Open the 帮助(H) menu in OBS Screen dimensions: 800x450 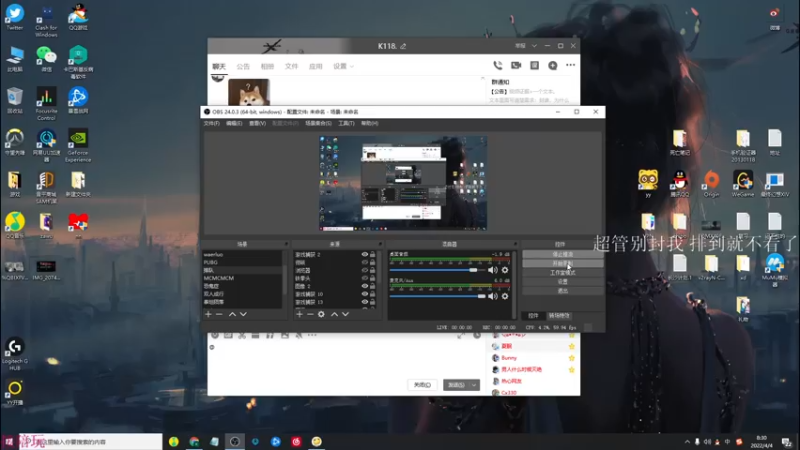[369, 123]
